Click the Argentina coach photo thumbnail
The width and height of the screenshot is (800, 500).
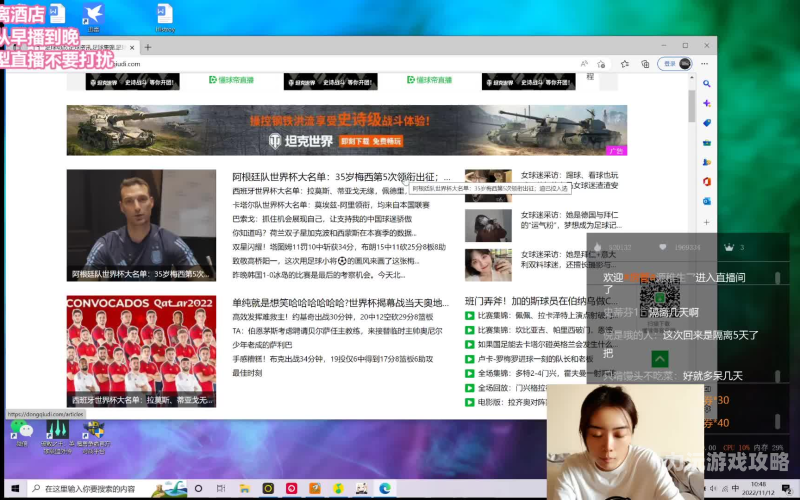pos(141,225)
